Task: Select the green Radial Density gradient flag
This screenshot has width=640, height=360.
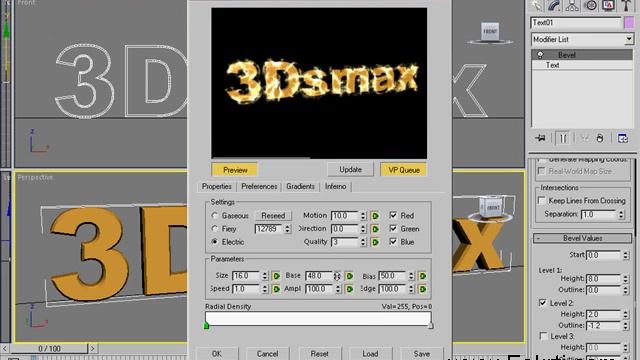Action: coord(207,326)
